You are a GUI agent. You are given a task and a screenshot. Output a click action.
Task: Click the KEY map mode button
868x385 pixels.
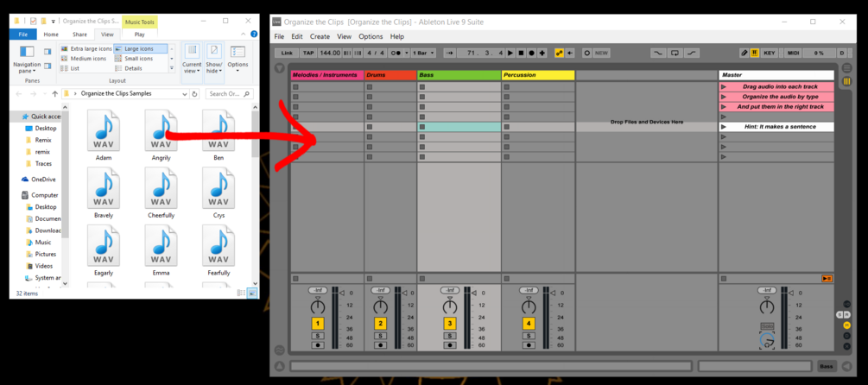(770, 54)
